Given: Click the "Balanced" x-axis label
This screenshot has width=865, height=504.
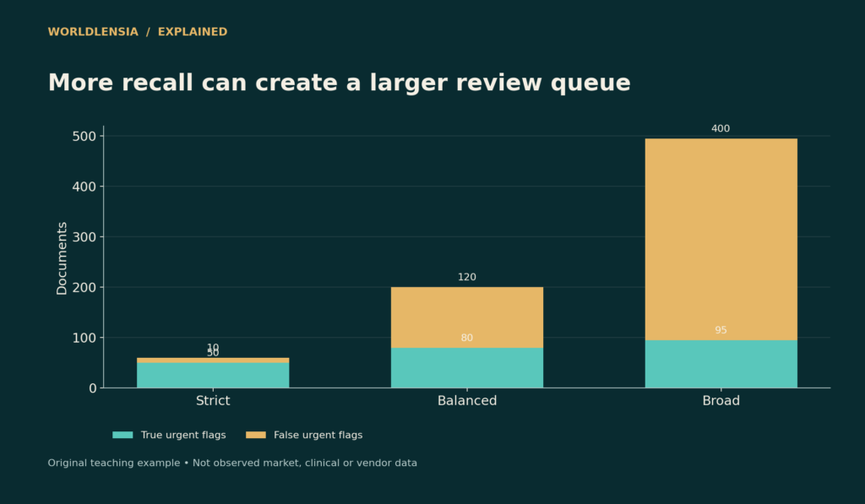Looking at the screenshot, I should tap(467, 401).
